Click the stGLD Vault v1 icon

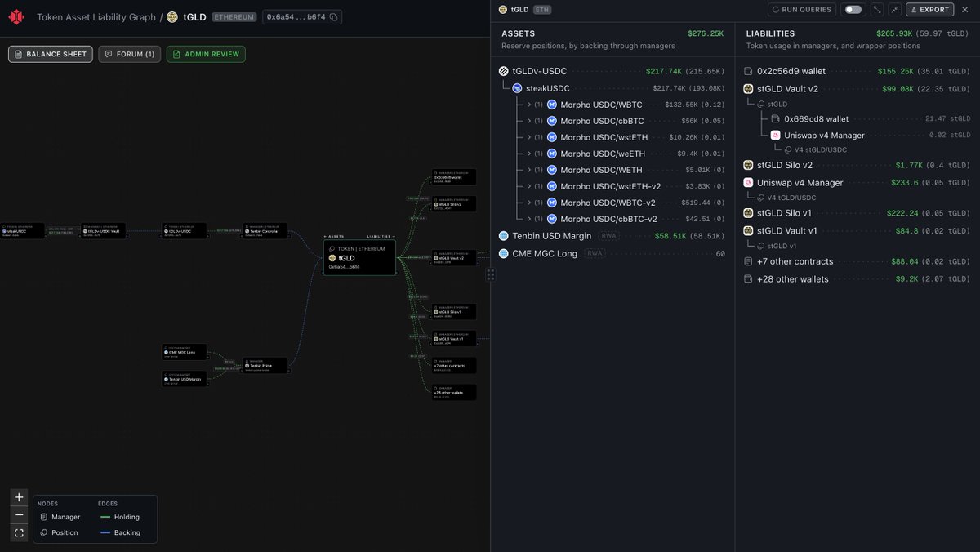pyautogui.click(x=748, y=230)
